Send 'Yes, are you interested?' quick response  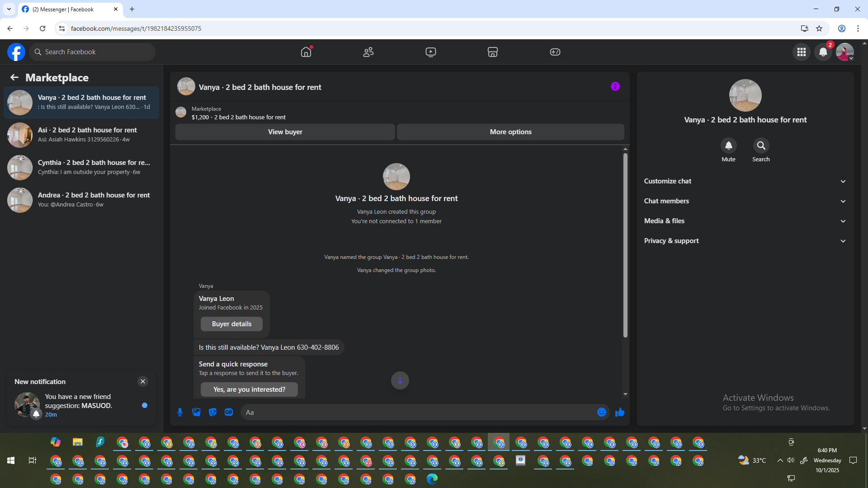(249, 389)
